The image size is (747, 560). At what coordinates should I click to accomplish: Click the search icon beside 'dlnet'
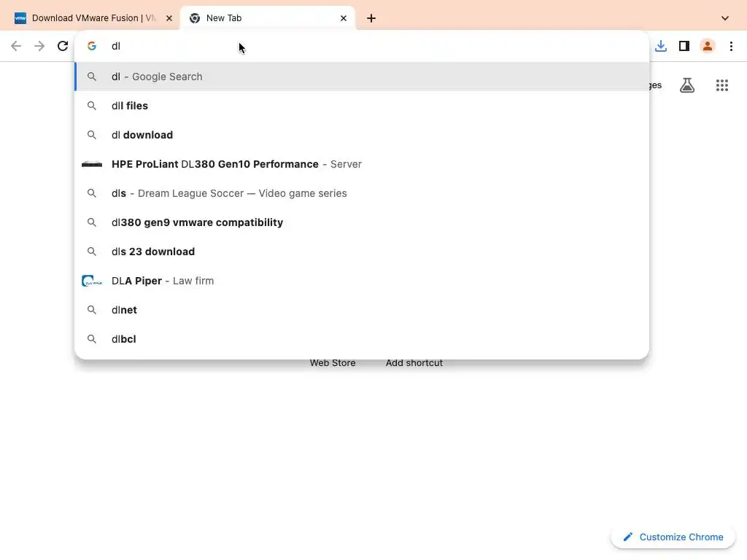tap(92, 310)
